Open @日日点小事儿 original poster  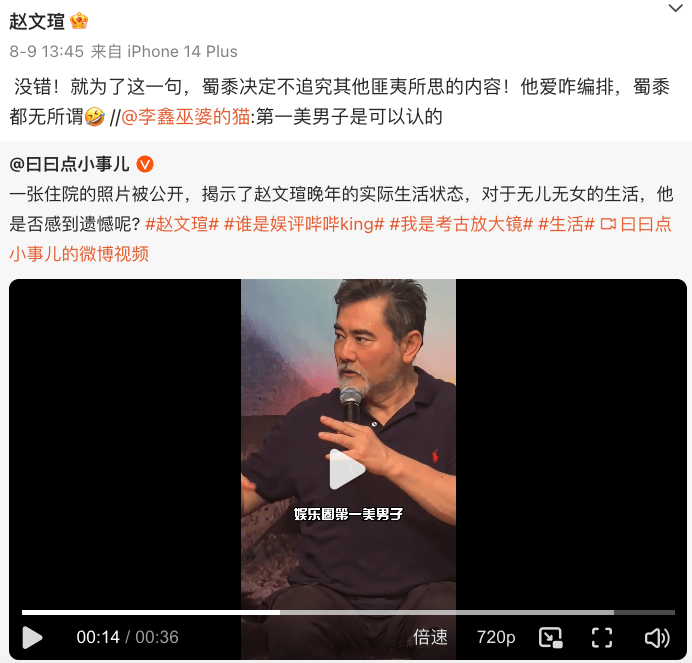coord(69,164)
